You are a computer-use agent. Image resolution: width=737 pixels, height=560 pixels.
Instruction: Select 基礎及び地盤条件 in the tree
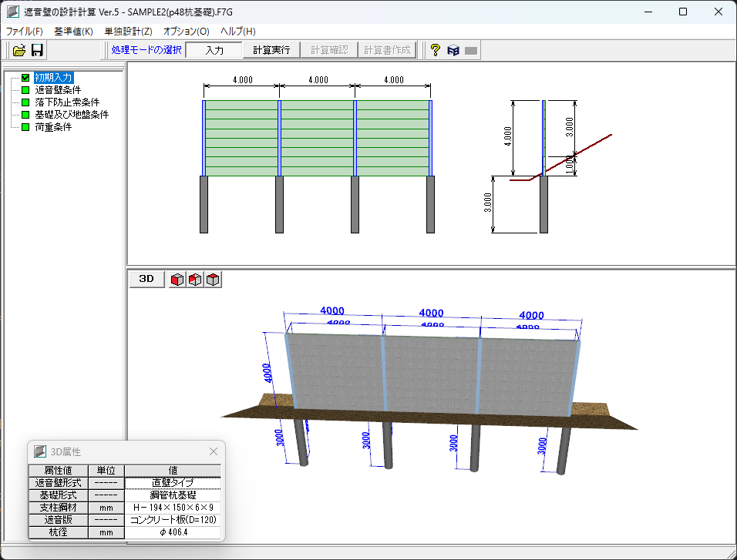click(x=72, y=115)
